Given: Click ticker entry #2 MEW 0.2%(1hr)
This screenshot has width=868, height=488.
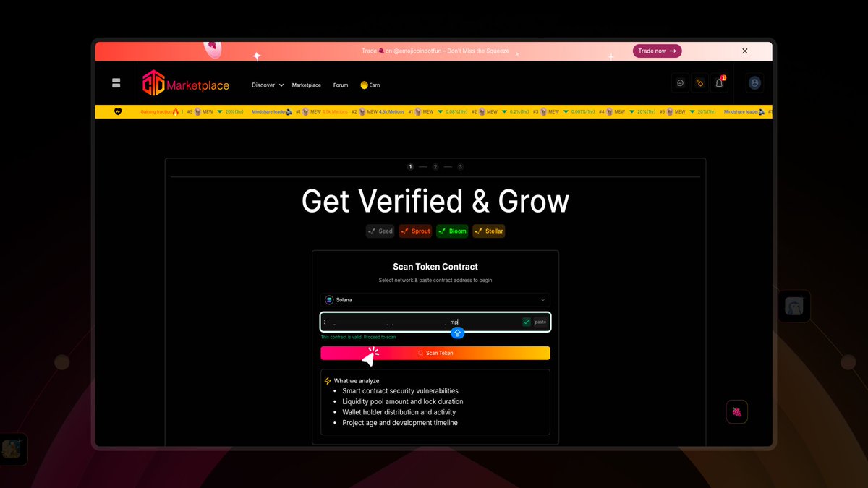Looking at the screenshot, I should [501, 112].
